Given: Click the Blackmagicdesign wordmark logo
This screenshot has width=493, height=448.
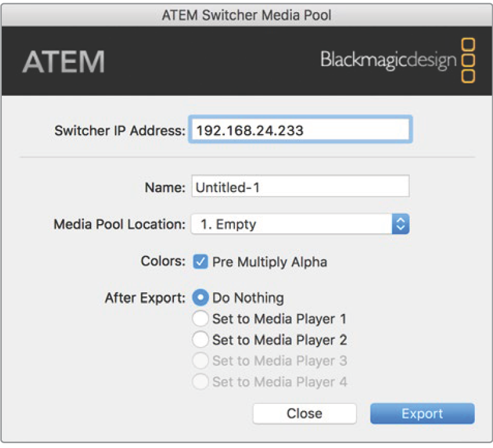Looking at the screenshot, I should [x=388, y=60].
